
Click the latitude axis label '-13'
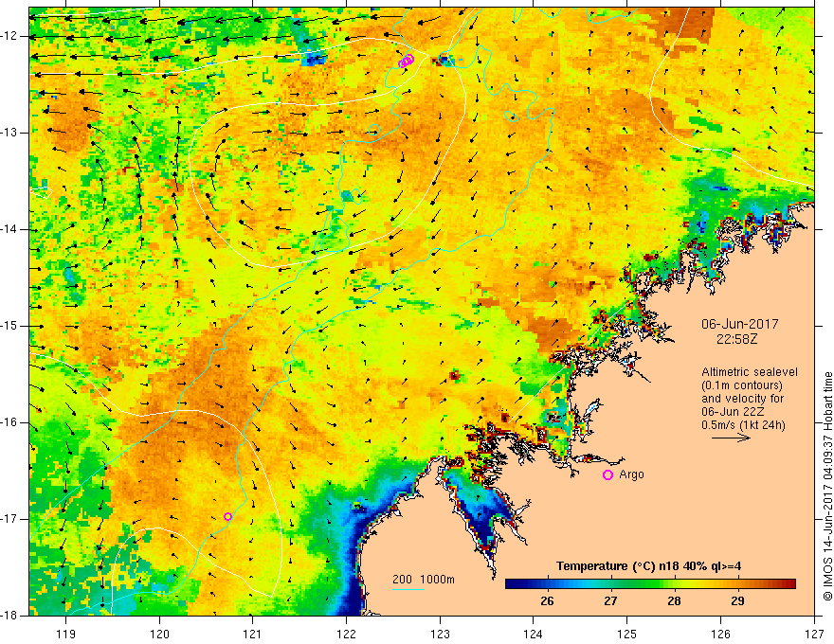click(10, 133)
